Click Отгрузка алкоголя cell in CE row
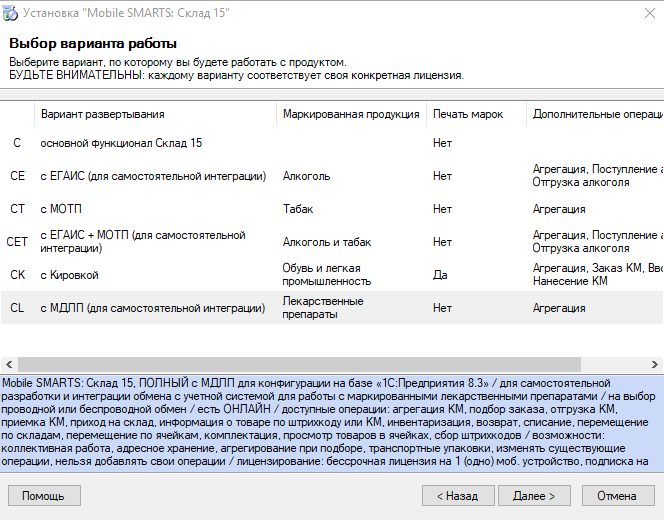 point(598,175)
